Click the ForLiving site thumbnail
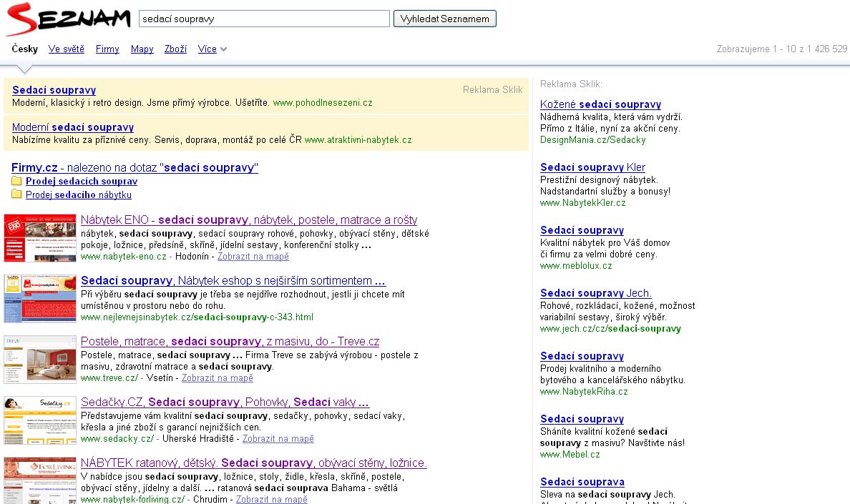 [40, 480]
